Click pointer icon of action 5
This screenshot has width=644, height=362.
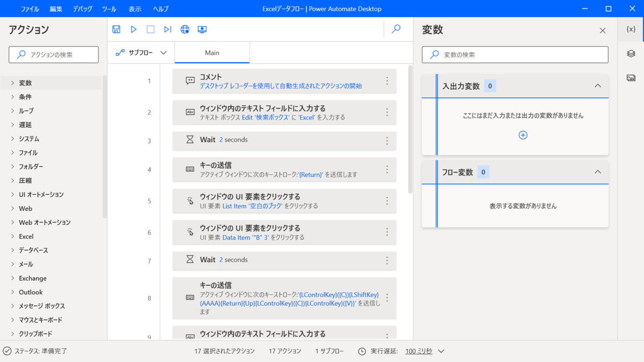pos(190,201)
